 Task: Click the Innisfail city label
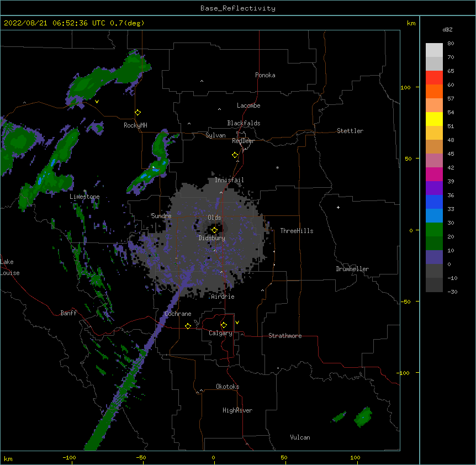coord(229,180)
